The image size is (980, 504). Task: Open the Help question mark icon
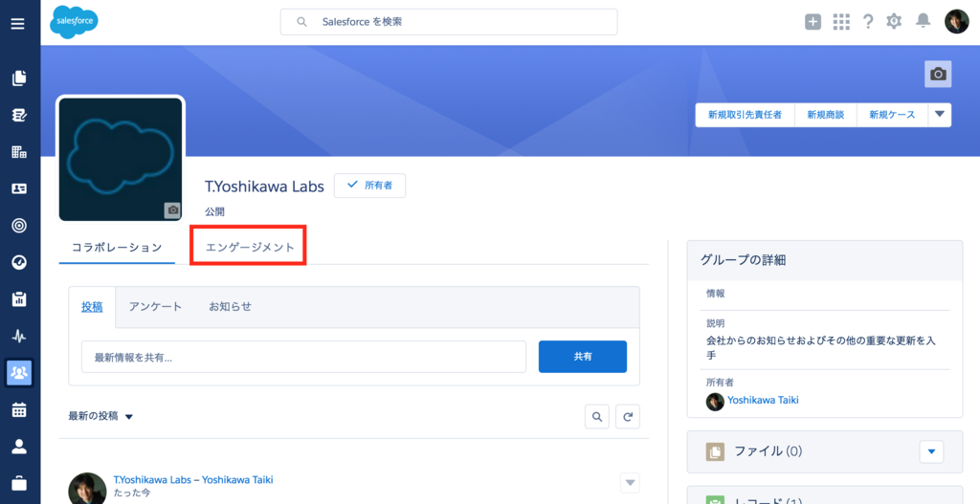click(868, 22)
